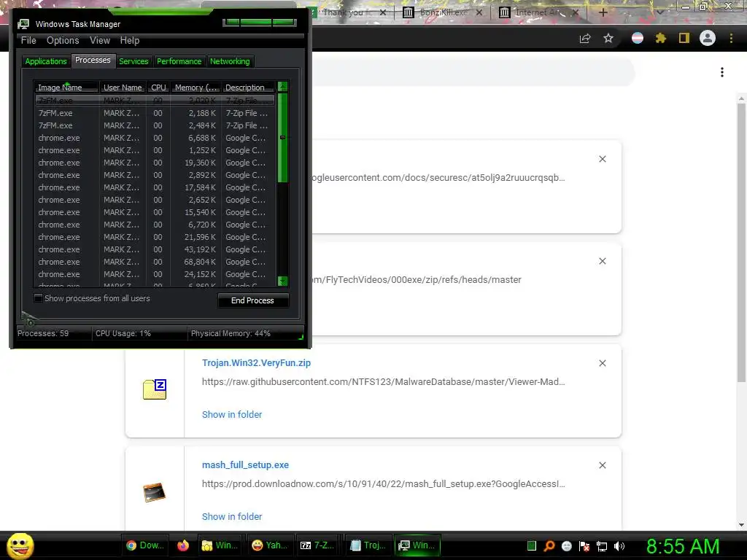The width and height of the screenshot is (747, 560).
Task: Open the Downloads page three-dot menu
Action: click(722, 72)
